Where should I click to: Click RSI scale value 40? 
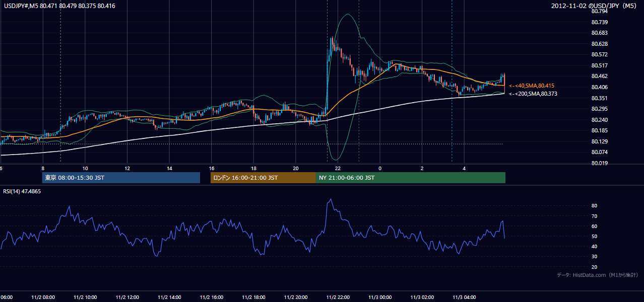click(594, 246)
